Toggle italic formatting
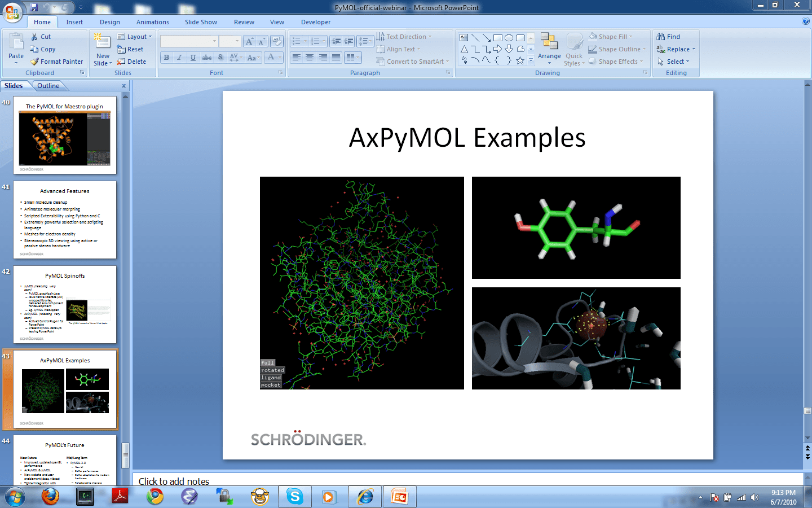The height and width of the screenshot is (508, 812). pyautogui.click(x=179, y=57)
